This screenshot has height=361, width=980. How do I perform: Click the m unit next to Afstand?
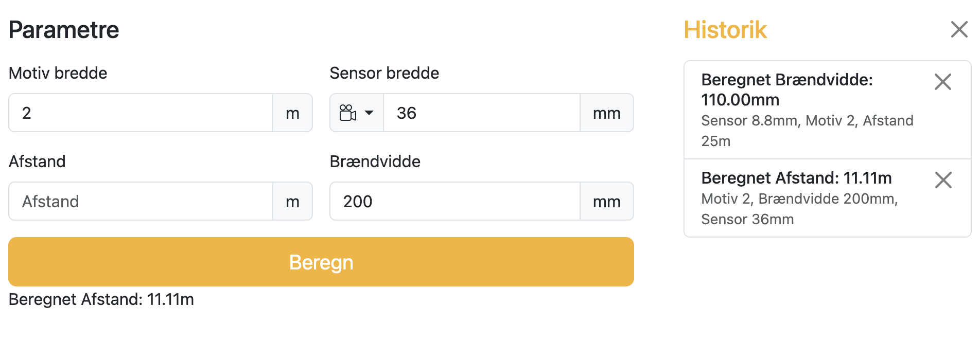coord(292,201)
